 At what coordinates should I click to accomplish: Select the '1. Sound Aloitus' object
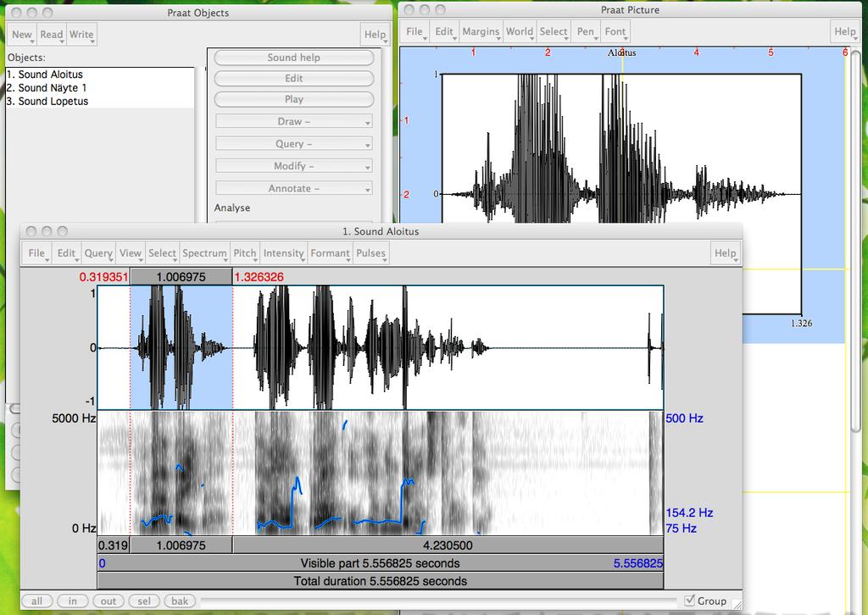click(100, 74)
